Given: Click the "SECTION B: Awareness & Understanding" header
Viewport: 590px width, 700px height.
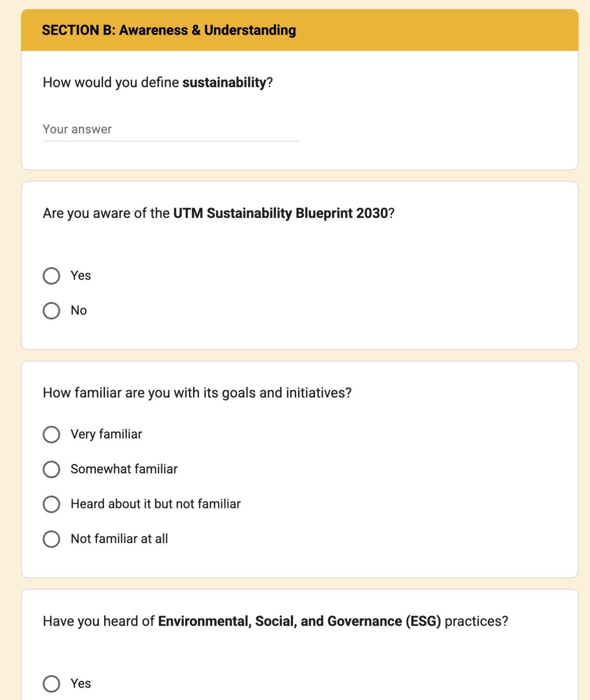Looking at the screenshot, I should coord(169,30).
